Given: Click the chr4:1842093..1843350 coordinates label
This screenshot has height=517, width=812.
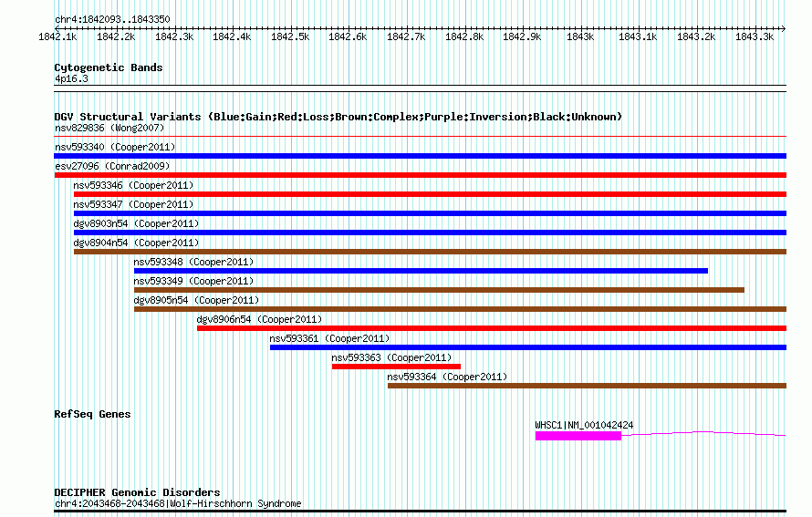Looking at the screenshot, I should click(x=112, y=19).
